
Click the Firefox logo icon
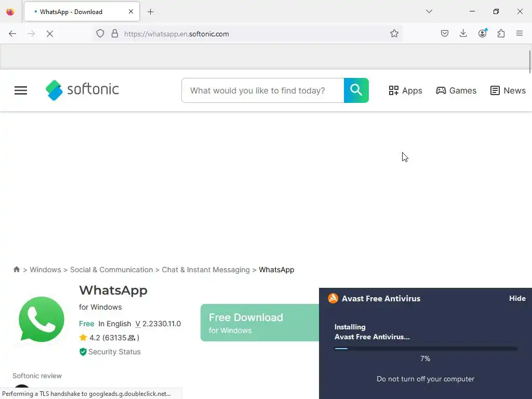point(10,11)
